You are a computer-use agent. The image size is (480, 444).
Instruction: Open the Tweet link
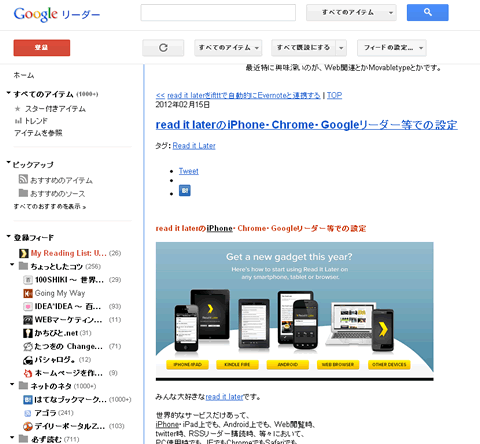click(x=188, y=171)
